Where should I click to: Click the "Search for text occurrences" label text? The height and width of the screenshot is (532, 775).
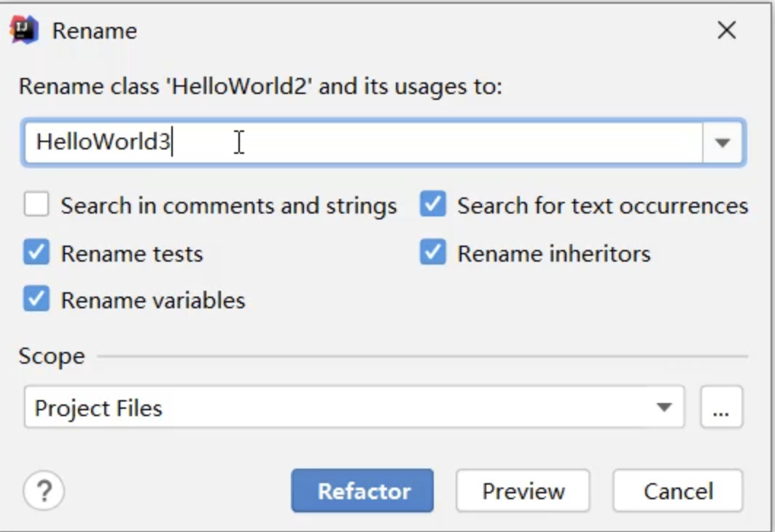[602, 206]
